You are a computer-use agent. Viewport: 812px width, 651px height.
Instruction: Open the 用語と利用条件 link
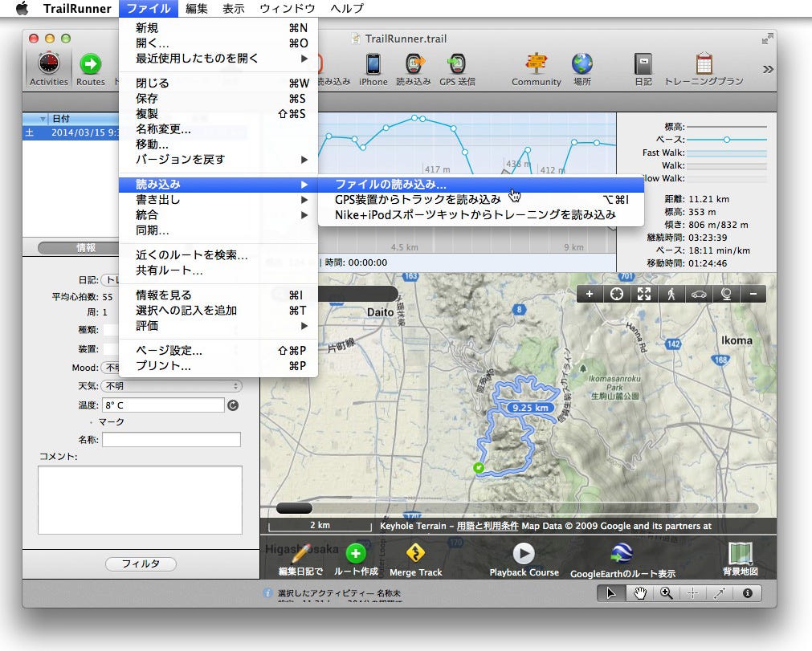pos(488,526)
